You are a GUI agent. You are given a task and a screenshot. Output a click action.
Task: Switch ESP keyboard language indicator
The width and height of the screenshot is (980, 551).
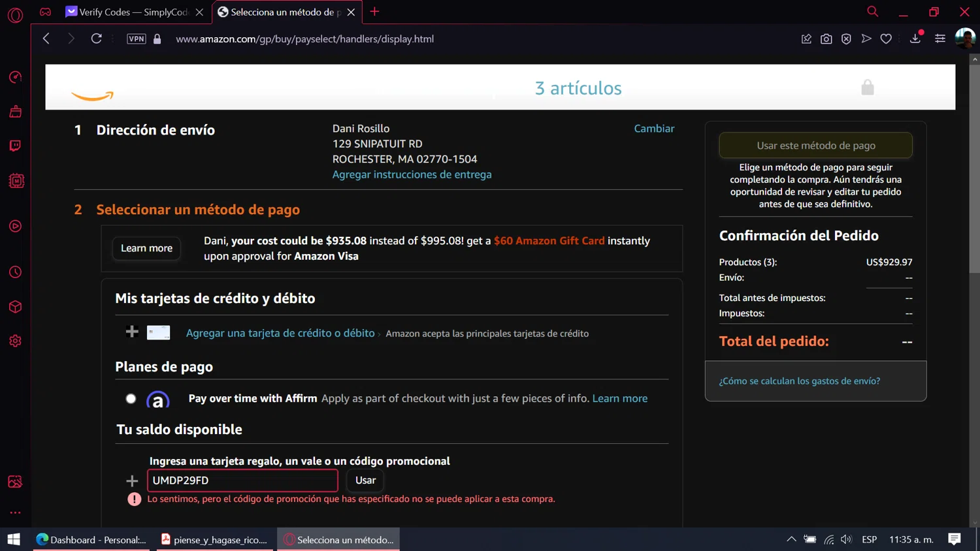[869, 539]
